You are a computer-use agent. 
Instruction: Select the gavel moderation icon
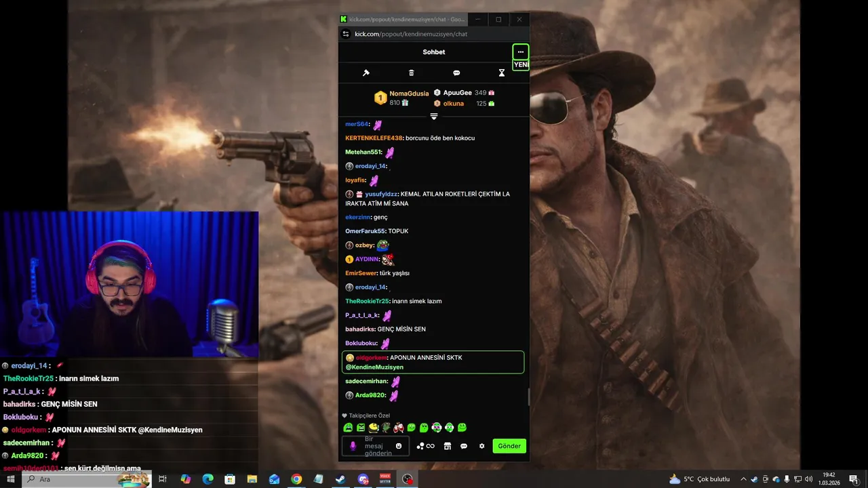coord(366,73)
